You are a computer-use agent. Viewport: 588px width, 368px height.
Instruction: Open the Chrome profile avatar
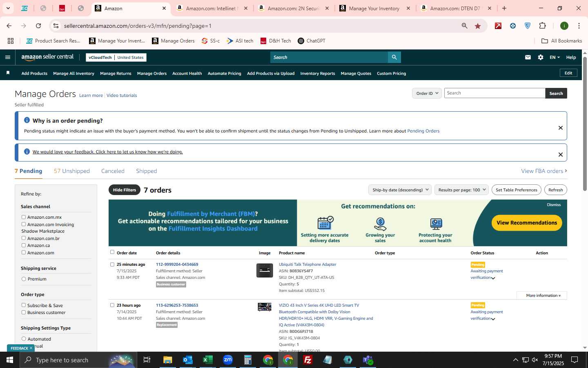tap(564, 26)
